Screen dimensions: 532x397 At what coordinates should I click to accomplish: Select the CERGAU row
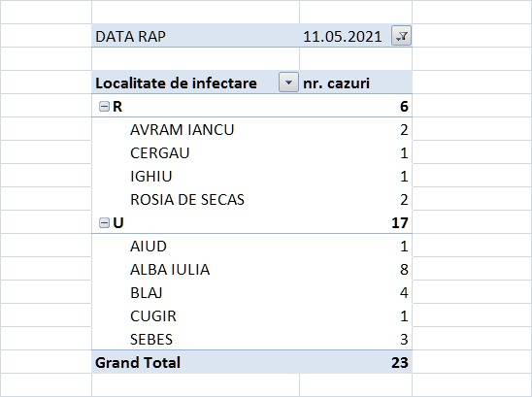[x=251, y=153]
